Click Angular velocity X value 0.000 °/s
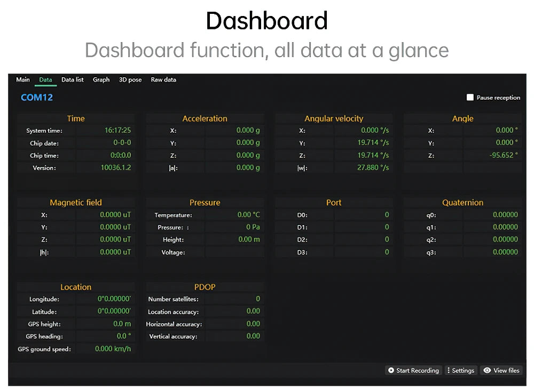This screenshot has height=392, width=534. point(375,130)
